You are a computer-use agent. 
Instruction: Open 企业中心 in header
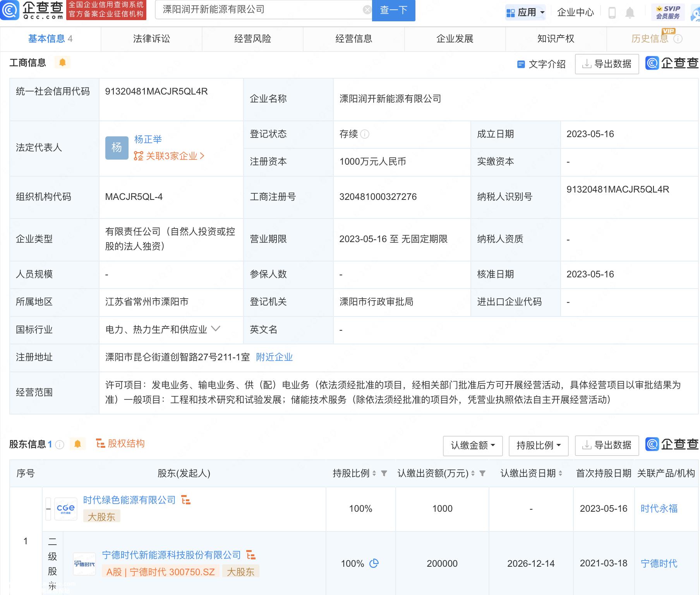(x=575, y=12)
